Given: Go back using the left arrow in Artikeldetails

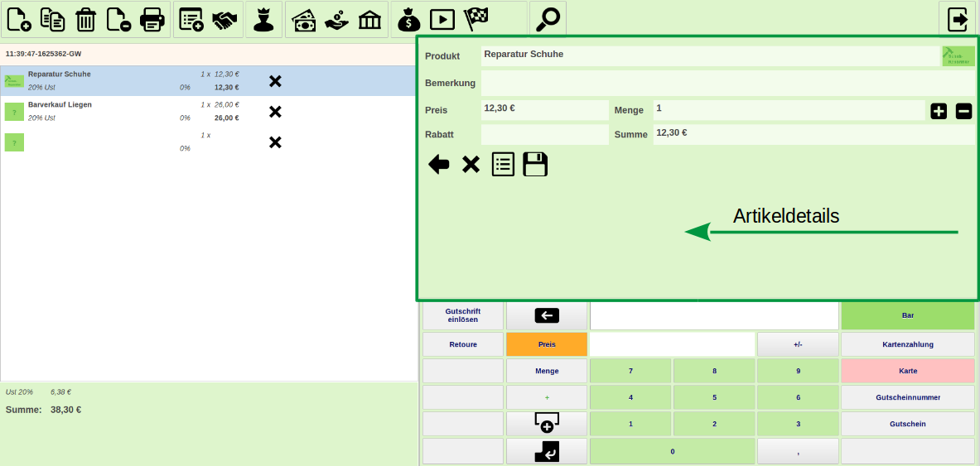Looking at the screenshot, I should [x=438, y=164].
